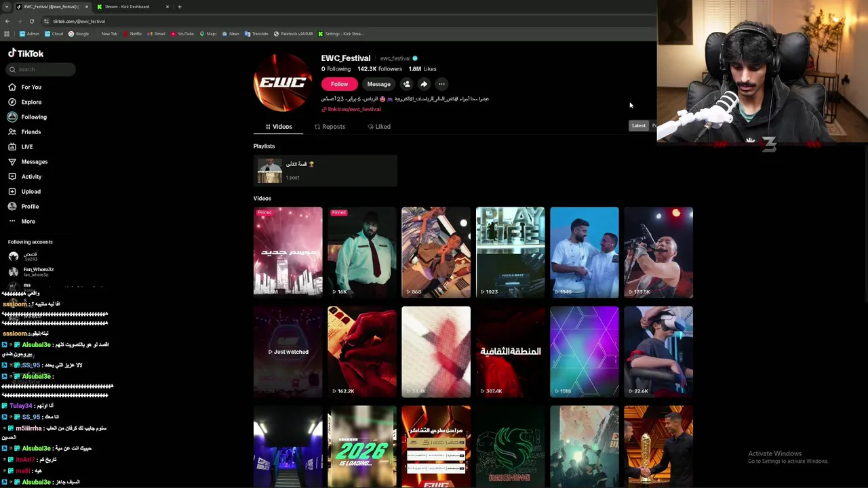Viewport: 868px width, 488px height.
Task: Open a new browser tab
Action: (x=179, y=7)
